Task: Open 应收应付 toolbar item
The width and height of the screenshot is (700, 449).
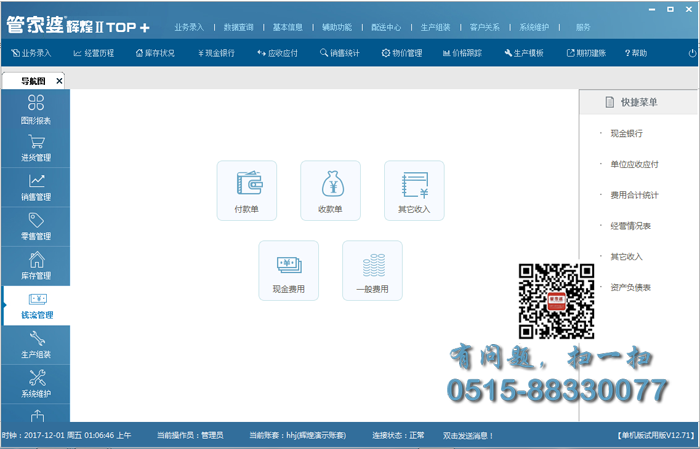Action: [x=277, y=53]
